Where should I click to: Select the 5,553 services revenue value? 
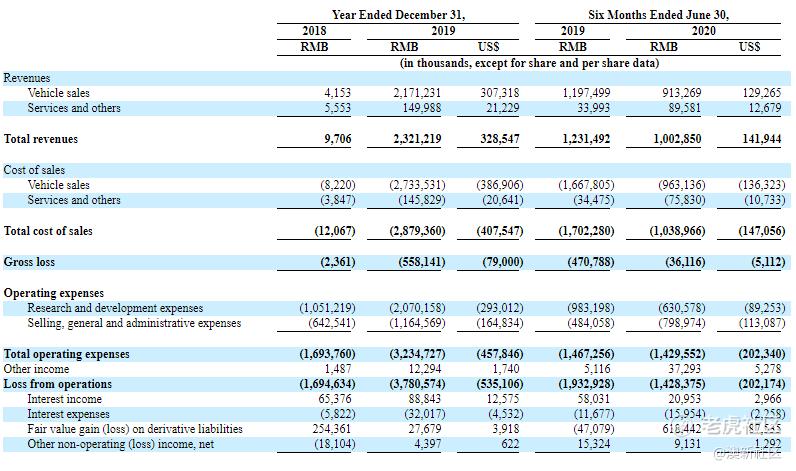point(338,108)
